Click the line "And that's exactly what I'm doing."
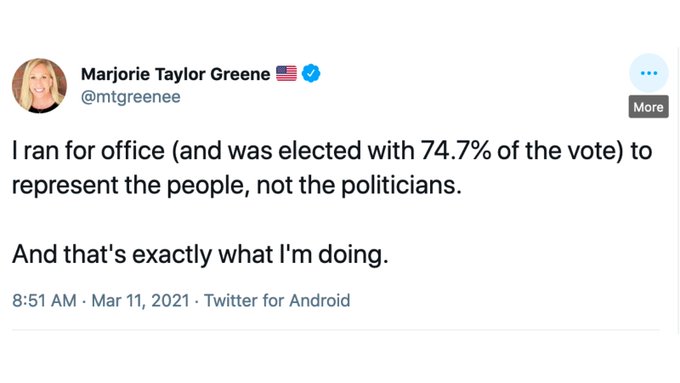Screen dimensions: 680x383 click(x=200, y=254)
